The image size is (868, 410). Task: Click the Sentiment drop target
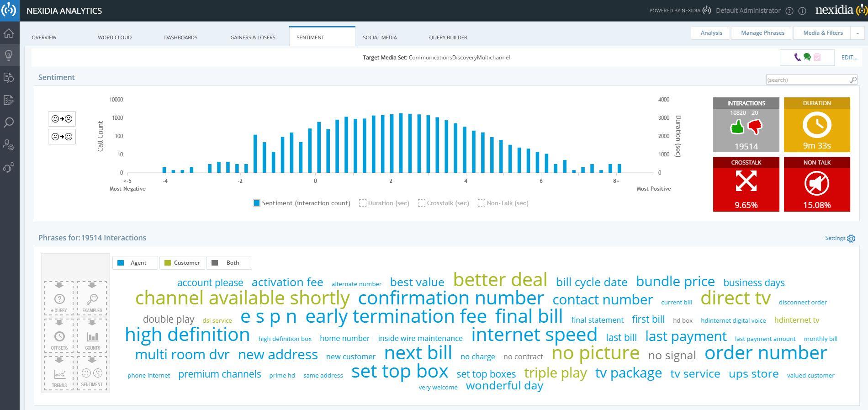92,373
